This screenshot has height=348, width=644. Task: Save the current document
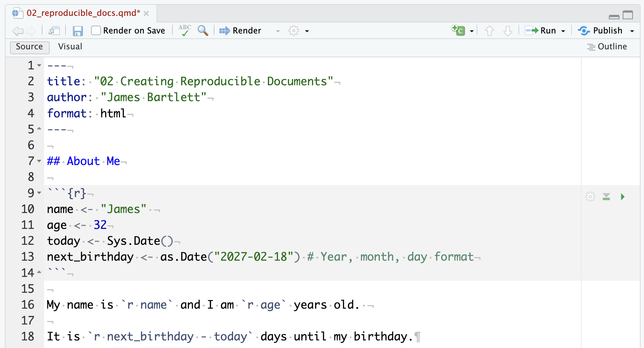(78, 31)
